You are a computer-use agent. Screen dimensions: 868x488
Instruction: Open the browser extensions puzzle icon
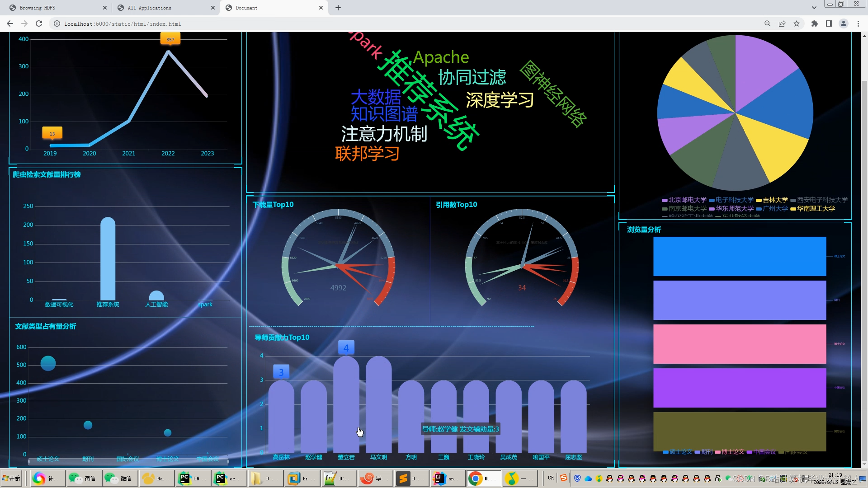(x=815, y=23)
